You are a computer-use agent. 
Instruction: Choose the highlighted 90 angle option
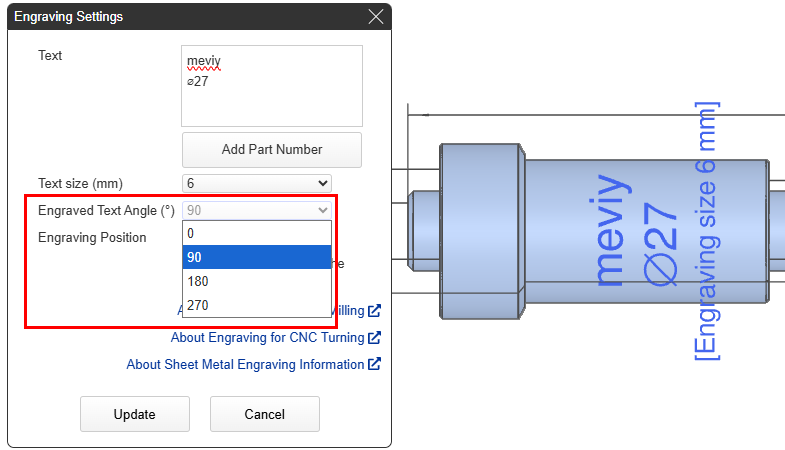(x=256, y=257)
